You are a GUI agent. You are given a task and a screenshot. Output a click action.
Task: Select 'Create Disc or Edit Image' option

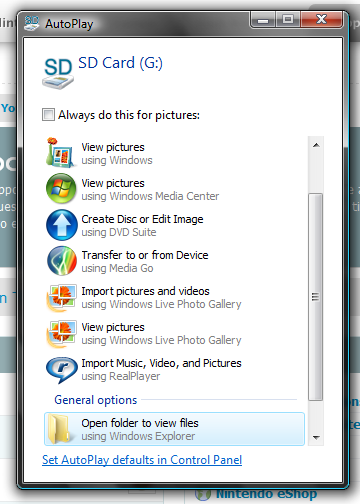(x=175, y=225)
